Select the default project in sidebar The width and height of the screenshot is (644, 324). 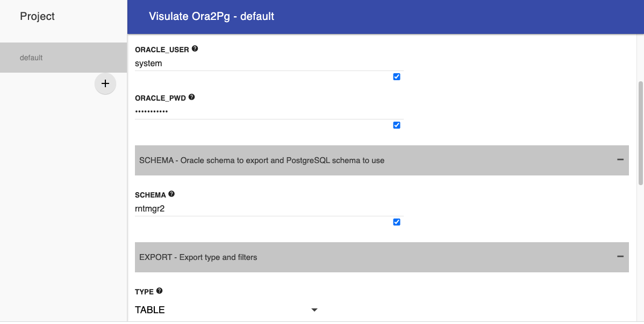tap(63, 58)
